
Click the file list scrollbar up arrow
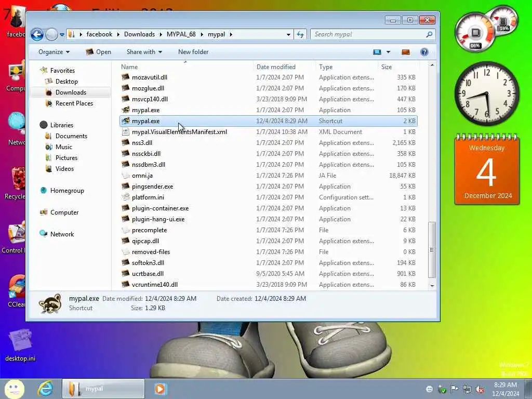point(432,65)
